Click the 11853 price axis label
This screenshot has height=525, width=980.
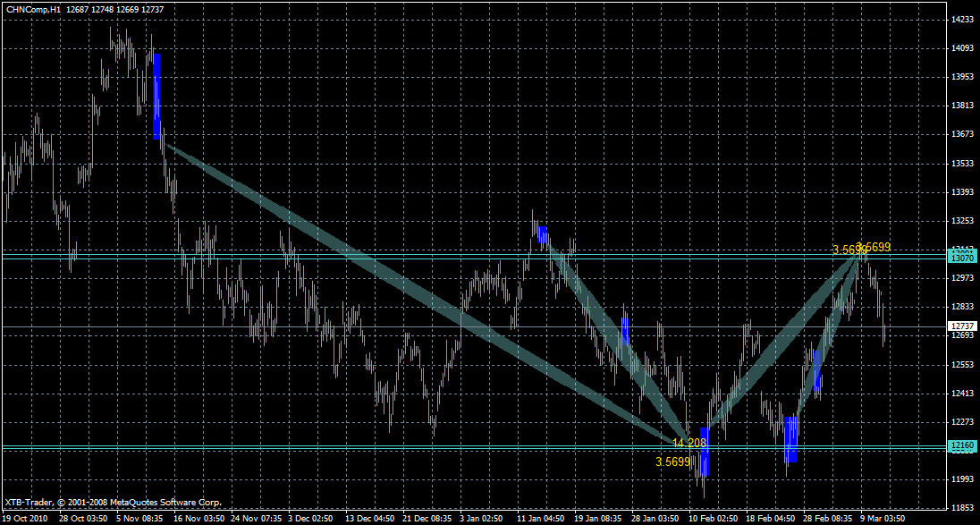pos(962,507)
